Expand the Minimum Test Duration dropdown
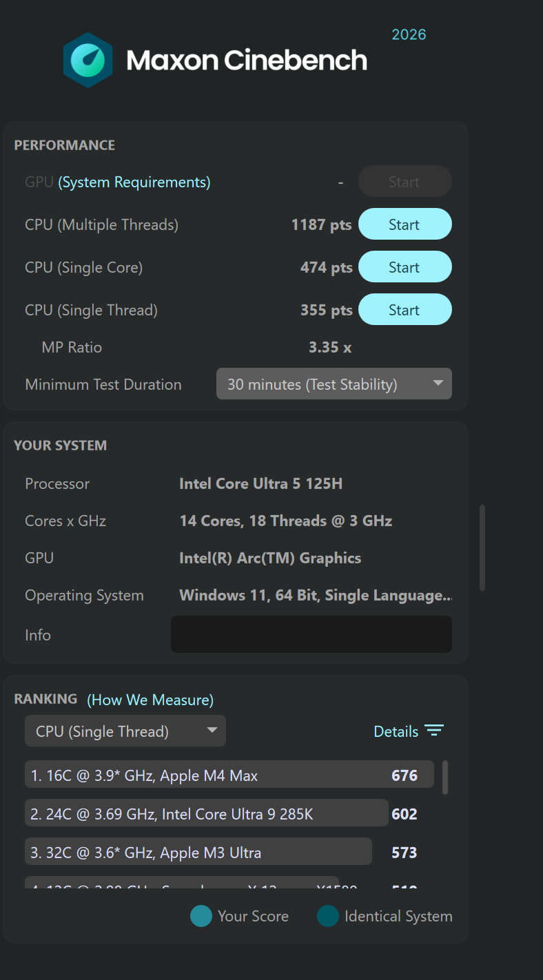543x980 pixels. coord(334,384)
